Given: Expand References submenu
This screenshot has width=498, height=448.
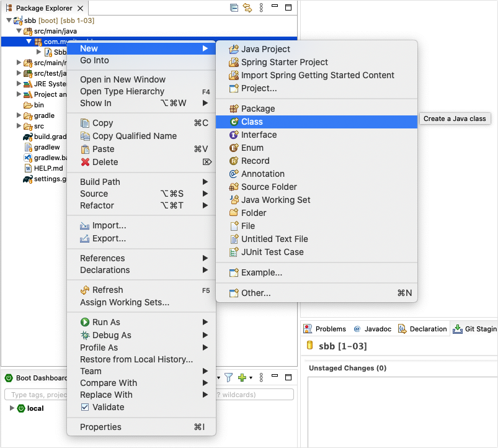Looking at the screenshot, I should (141, 258).
